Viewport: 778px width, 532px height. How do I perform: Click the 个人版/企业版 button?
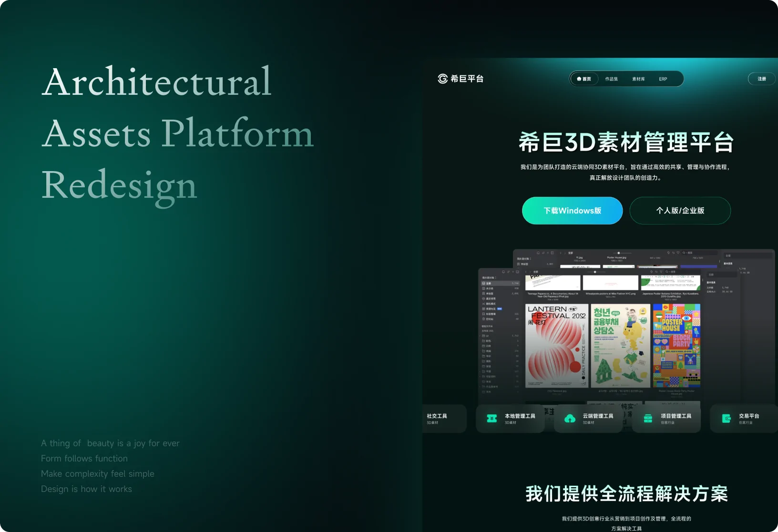point(680,211)
